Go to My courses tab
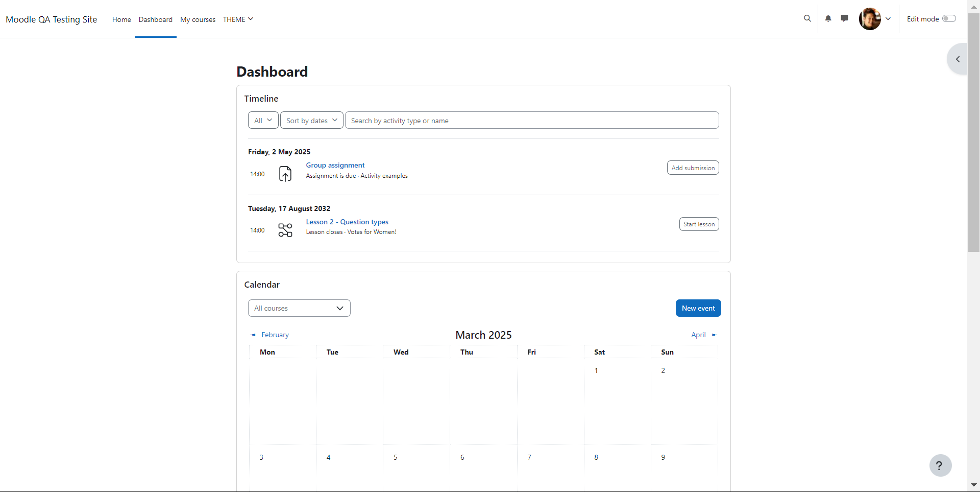 [198, 19]
